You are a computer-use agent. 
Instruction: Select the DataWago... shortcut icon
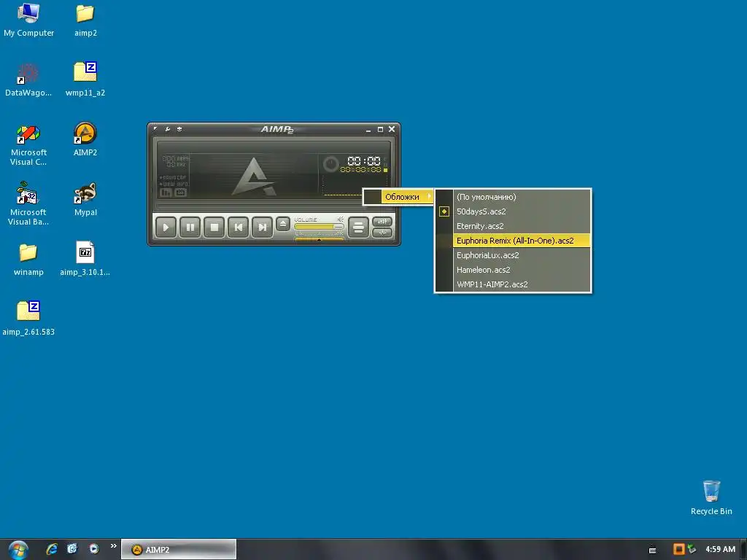click(28, 80)
